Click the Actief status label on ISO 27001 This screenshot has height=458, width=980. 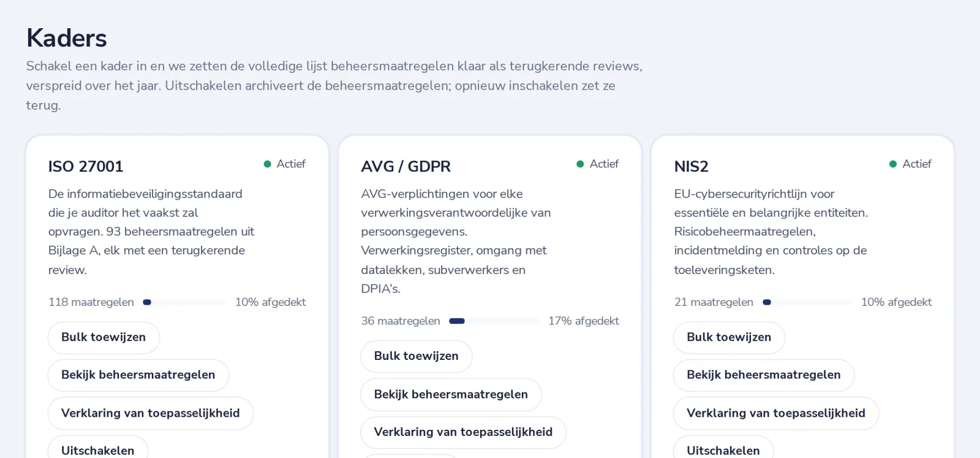pos(291,164)
